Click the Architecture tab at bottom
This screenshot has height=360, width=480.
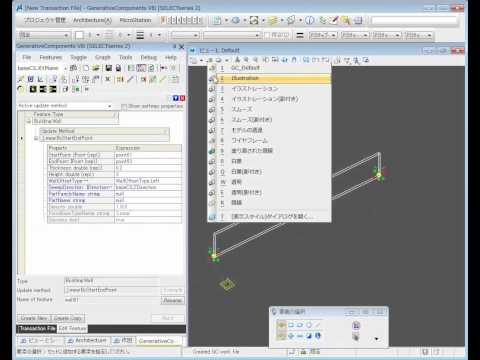tap(87, 341)
